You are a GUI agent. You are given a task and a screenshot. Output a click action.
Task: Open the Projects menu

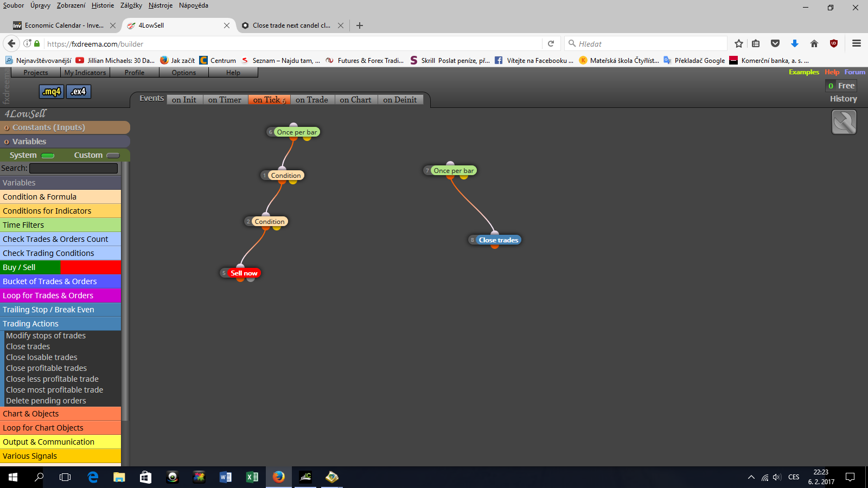(36, 73)
